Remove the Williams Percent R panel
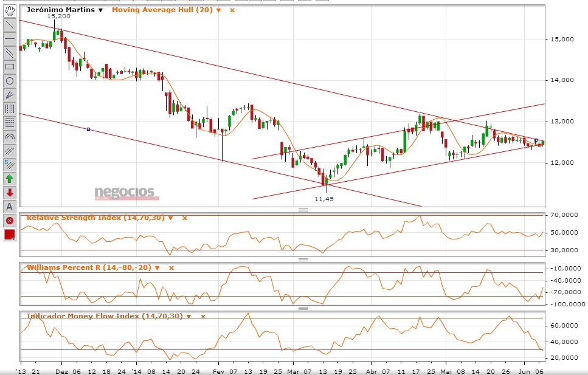The width and height of the screenshot is (588, 375). tap(171, 268)
